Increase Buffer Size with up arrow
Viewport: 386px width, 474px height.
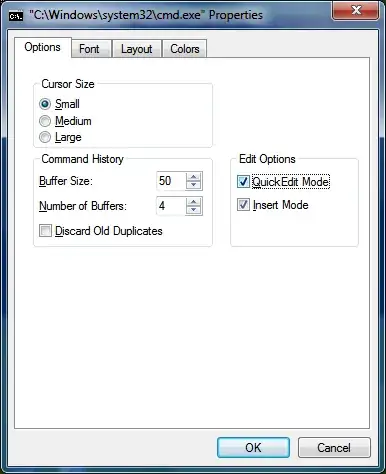click(194, 177)
